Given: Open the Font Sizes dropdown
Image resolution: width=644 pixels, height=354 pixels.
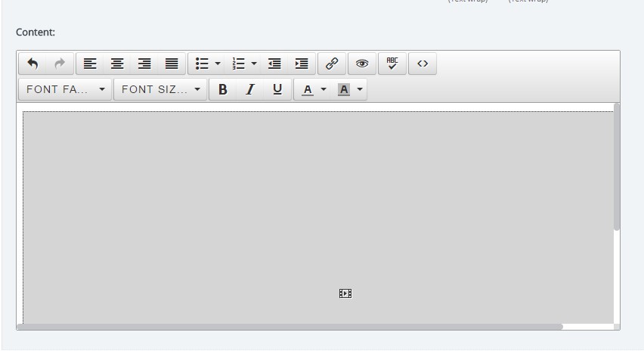Looking at the screenshot, I should point(160,89).
